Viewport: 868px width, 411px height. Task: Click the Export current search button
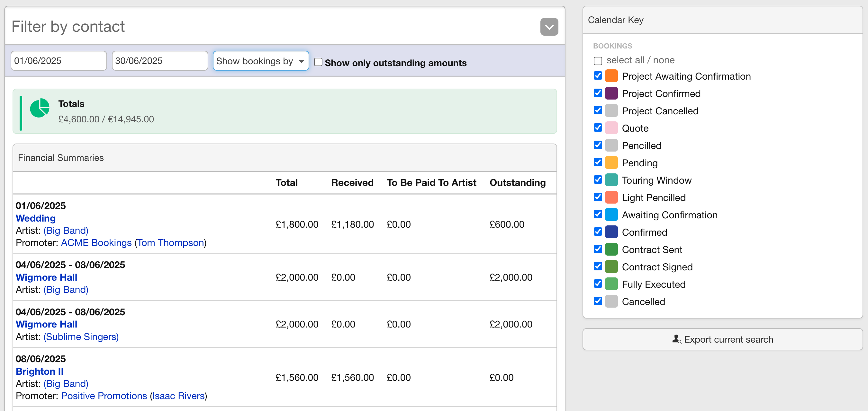(722, 339)
